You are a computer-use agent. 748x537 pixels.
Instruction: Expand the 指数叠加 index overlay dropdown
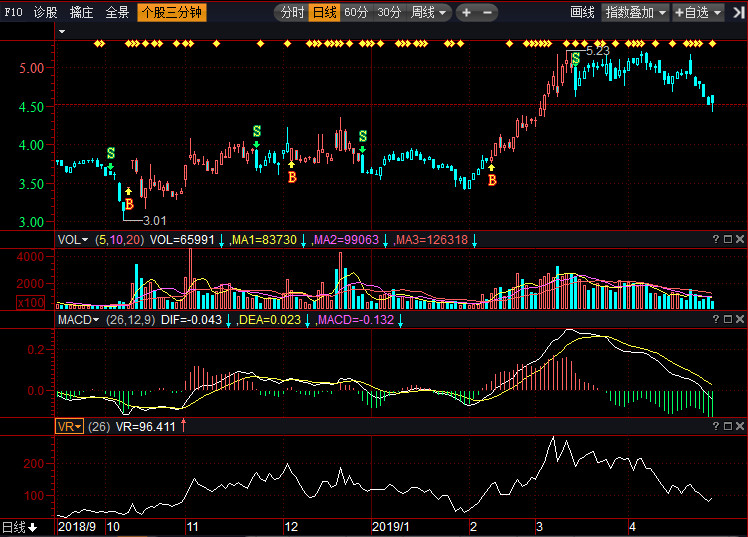point(635,12)
